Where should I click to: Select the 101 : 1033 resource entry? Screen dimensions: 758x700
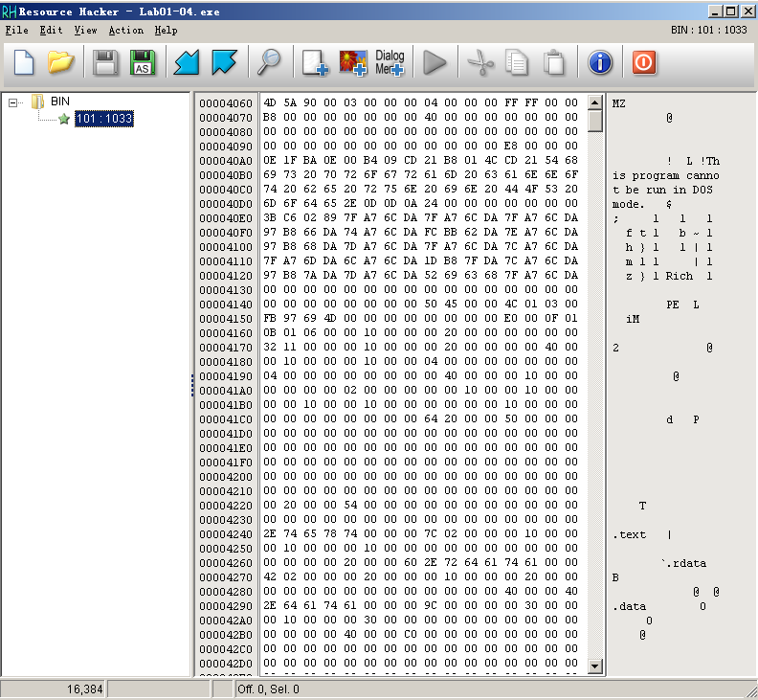pyautogui.click(x=104, y=119)
